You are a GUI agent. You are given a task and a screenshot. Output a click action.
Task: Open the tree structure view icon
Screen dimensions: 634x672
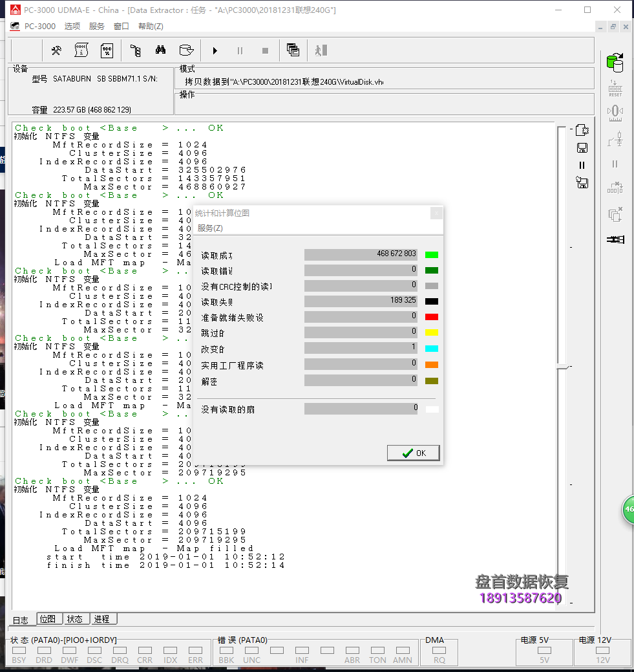click(135, 50)
